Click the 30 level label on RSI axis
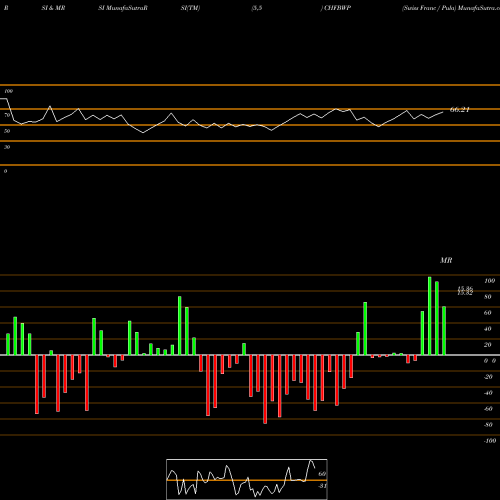 point(7,147)
